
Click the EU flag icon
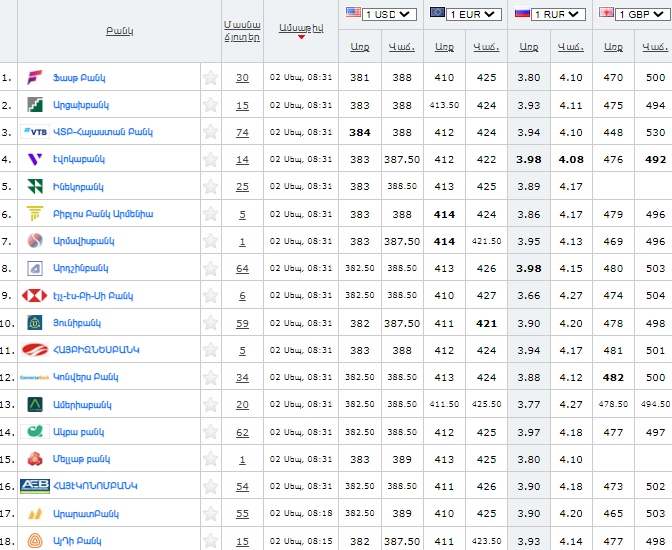[x=437, y=12]
